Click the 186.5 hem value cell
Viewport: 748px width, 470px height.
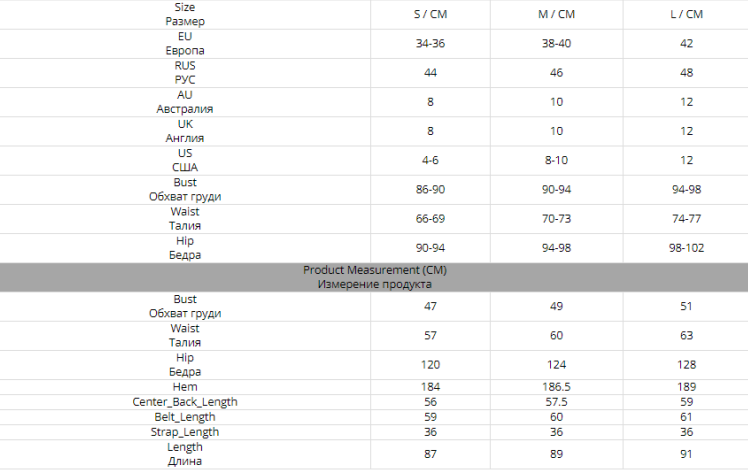[x=556, y=387]
